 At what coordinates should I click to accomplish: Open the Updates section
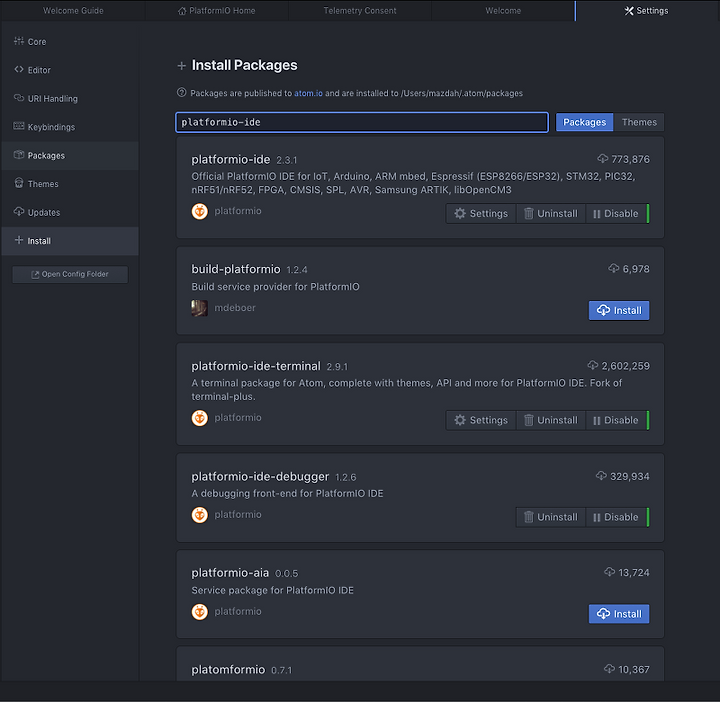[70, 213]
